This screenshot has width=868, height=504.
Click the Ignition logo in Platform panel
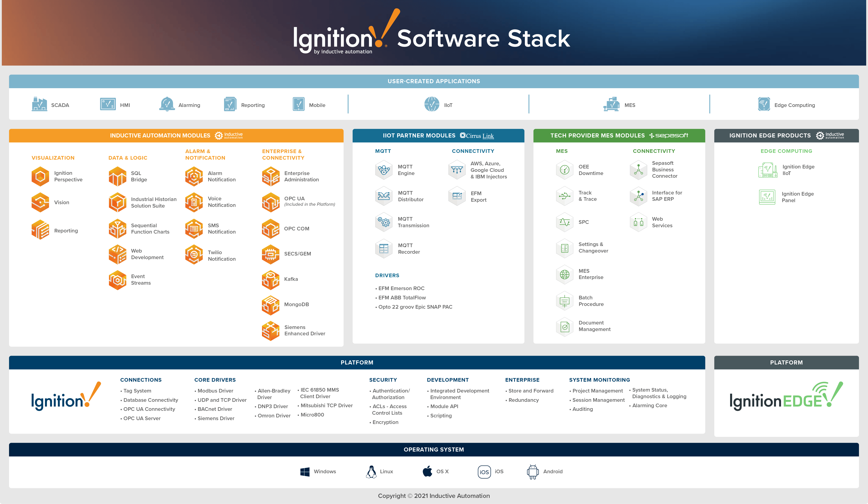click(66, 396)
